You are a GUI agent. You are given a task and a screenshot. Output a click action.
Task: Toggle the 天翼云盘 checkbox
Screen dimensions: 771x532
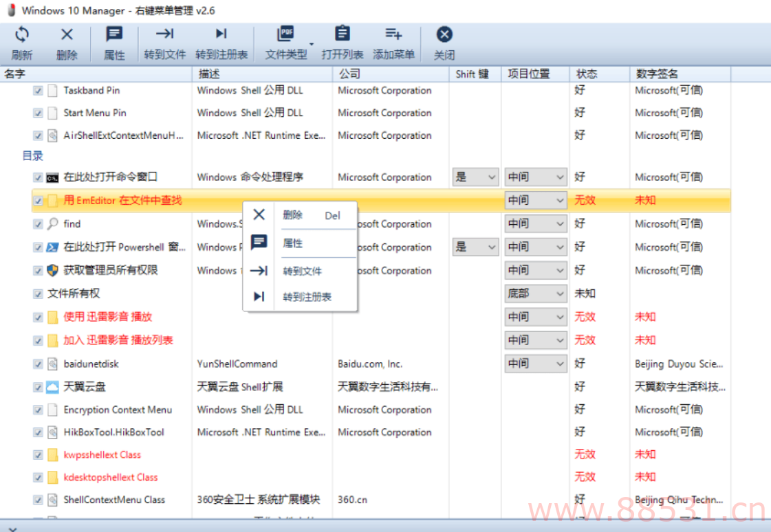point(38,388)
